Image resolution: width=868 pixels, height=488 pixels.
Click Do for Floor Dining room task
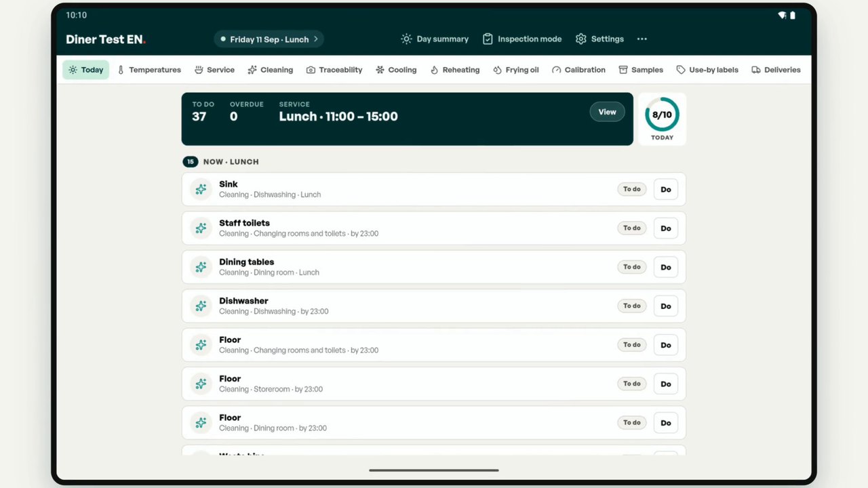click(666, 423)
